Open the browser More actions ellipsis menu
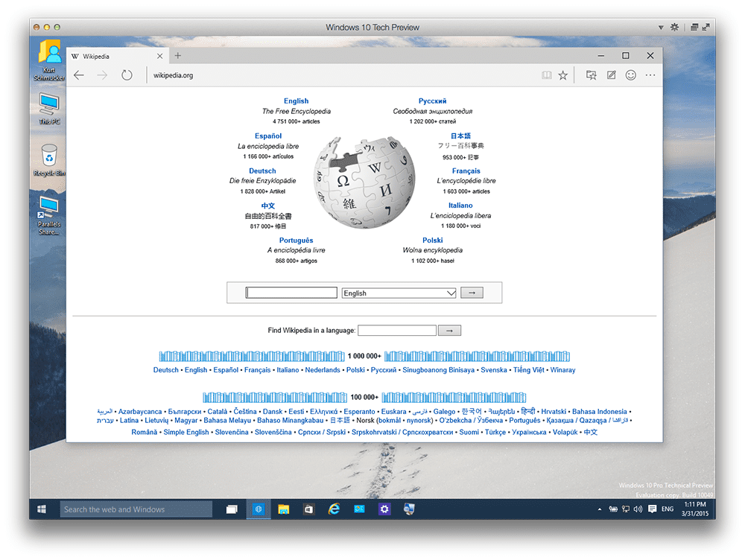 650,75
